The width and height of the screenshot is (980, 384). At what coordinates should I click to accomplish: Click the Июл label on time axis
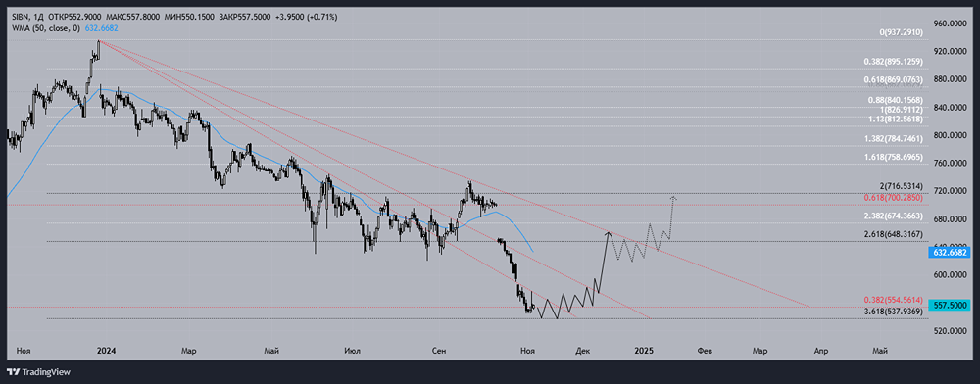(352, 352)
